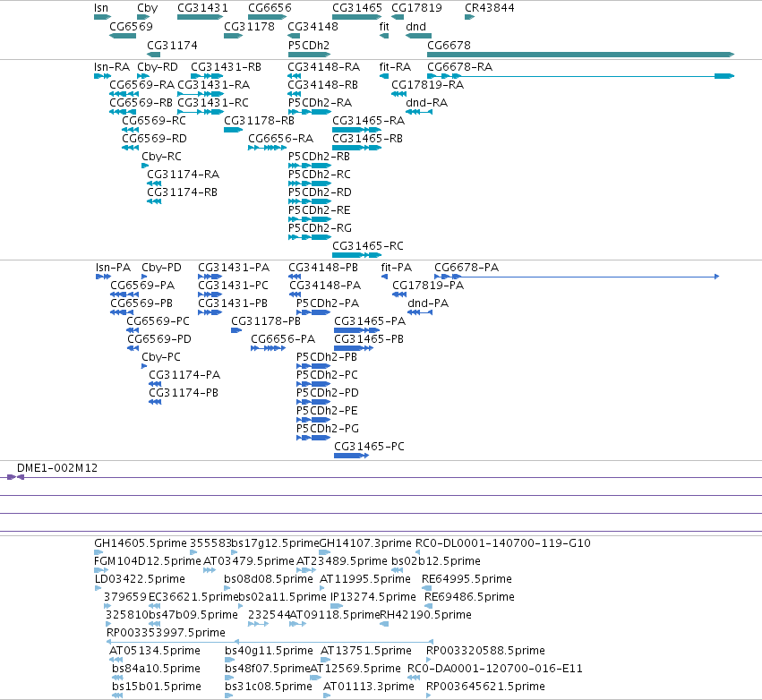The height and width of the screenshot is (700, 762).
Task: Select the CG31465-PA protein feature
Action: pos(356,330)
